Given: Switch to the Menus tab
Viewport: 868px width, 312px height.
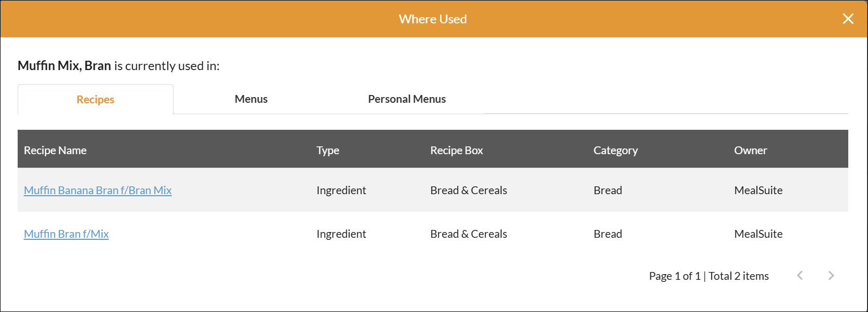Looking at the screenshot, I should tap(251, 99).
